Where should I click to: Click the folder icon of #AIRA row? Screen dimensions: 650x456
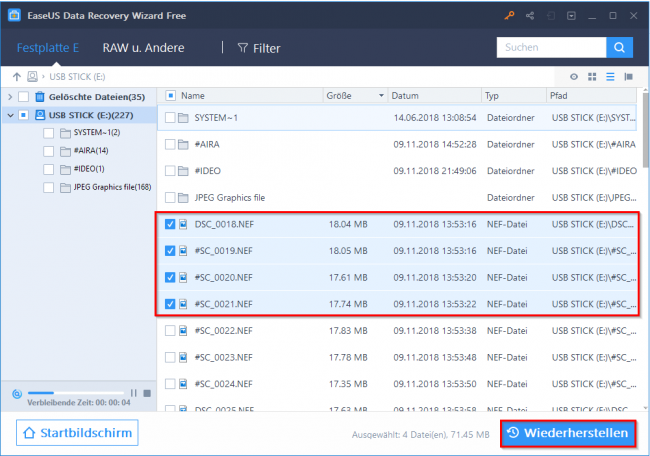pos(183,144)
